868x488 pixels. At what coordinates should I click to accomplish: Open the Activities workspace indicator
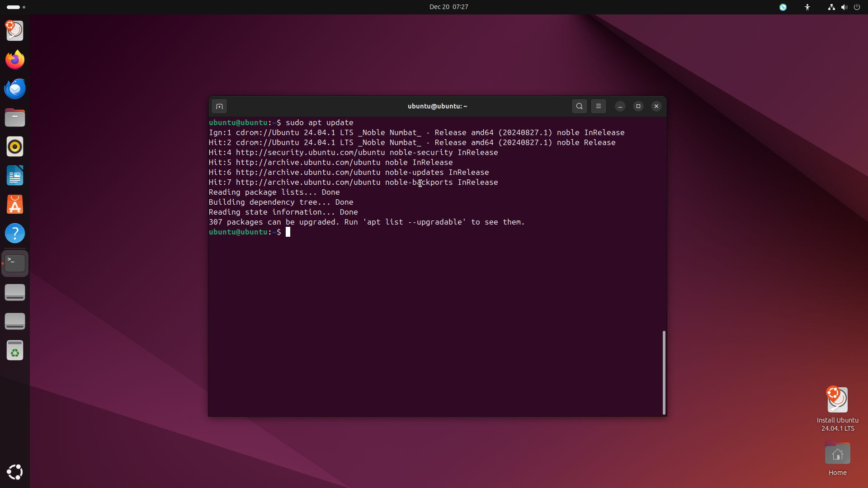pos(16,7)
